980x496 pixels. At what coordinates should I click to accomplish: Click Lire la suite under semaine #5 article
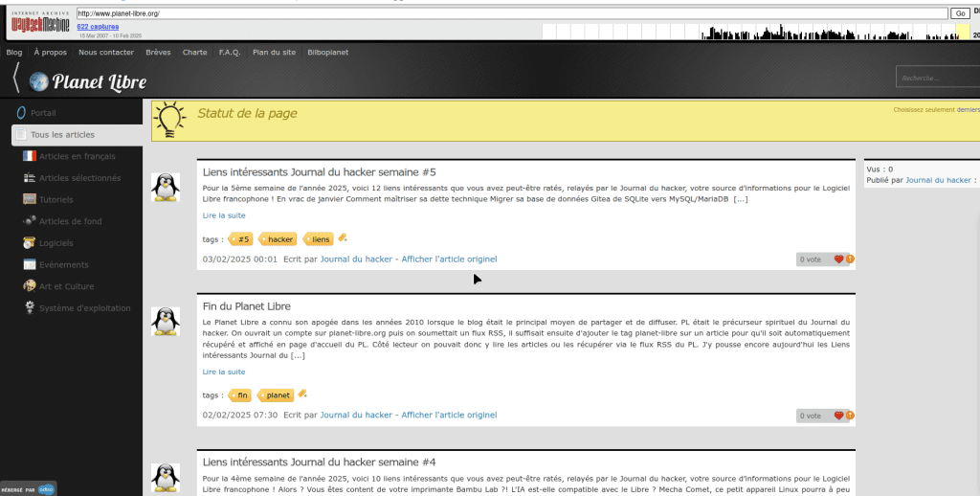(224, 215)
